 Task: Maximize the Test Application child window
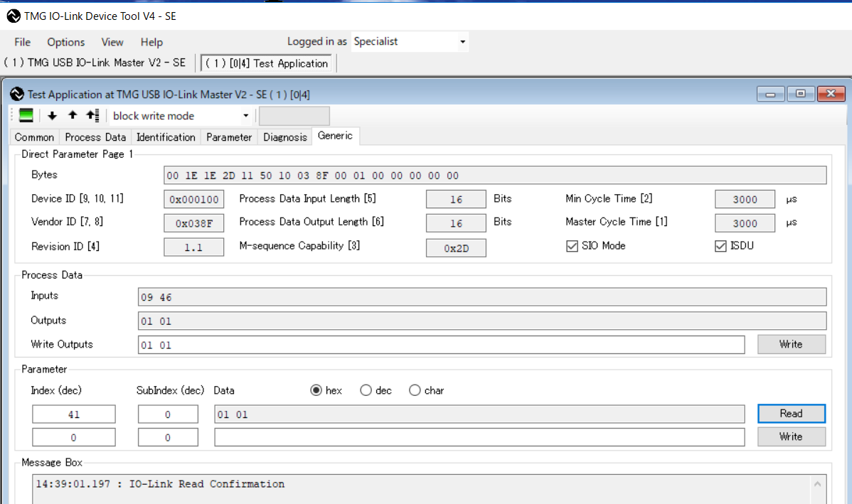[x=800, y=94]
